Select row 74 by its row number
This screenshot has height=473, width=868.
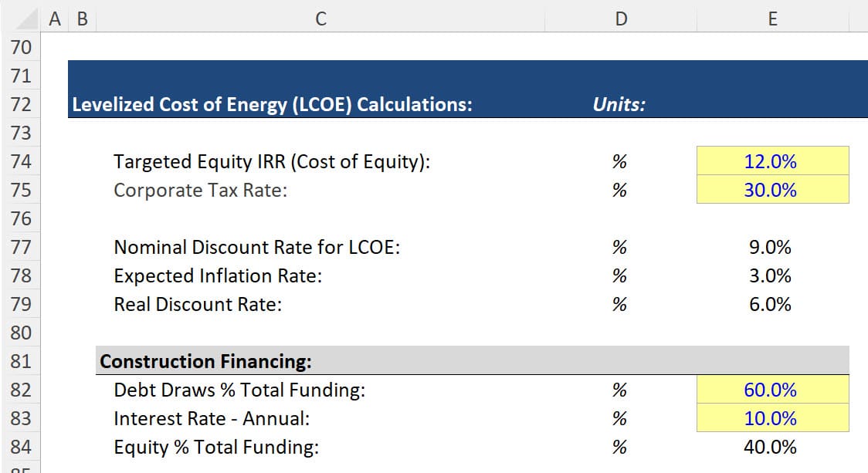pos(22,161)
